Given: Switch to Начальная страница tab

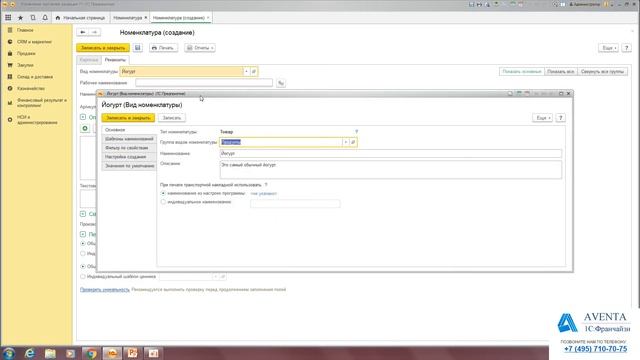Looking at the screenshot, I should (81, 18).
